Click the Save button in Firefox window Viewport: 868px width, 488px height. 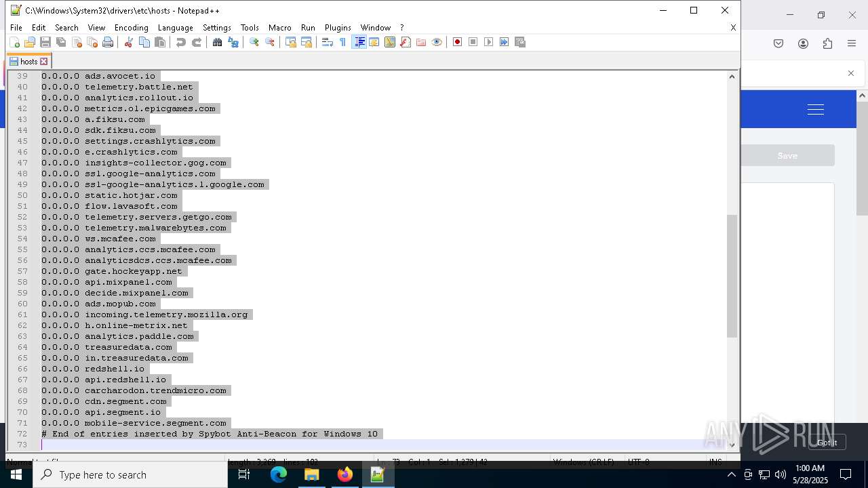tap(787, 155)
